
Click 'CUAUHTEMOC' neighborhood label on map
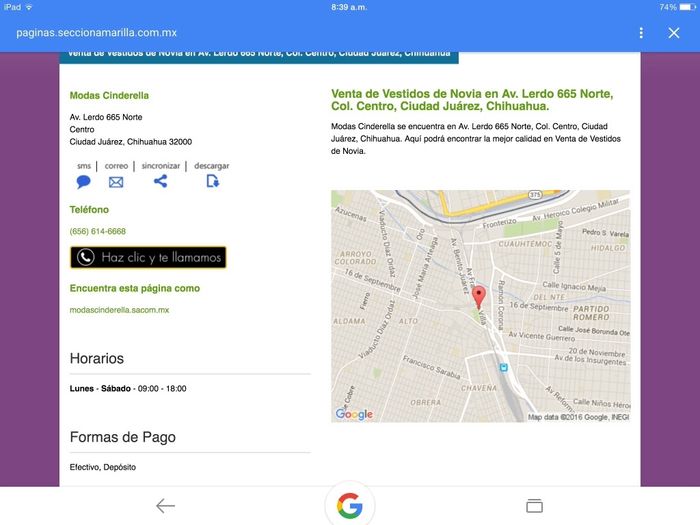[x=525, y=244]
